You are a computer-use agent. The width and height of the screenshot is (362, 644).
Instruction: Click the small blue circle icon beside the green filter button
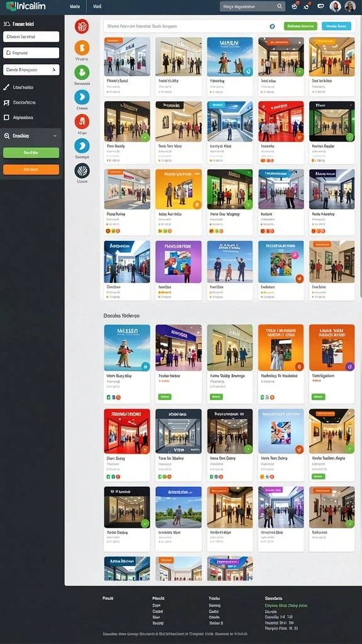271,26
